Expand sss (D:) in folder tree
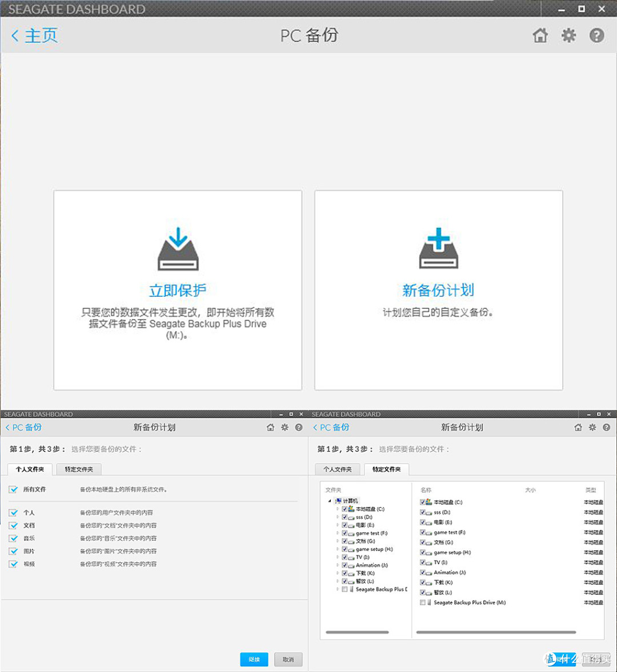 click(x=338, y=517)
